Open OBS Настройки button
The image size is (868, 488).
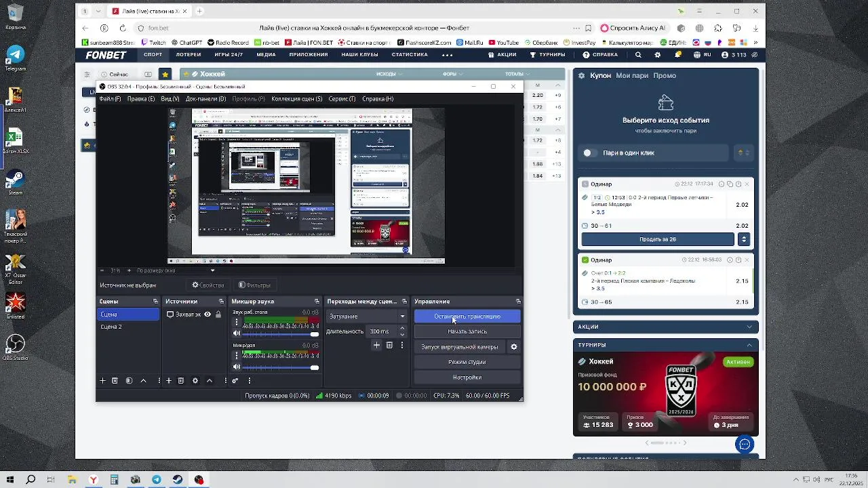coord(467,378)
